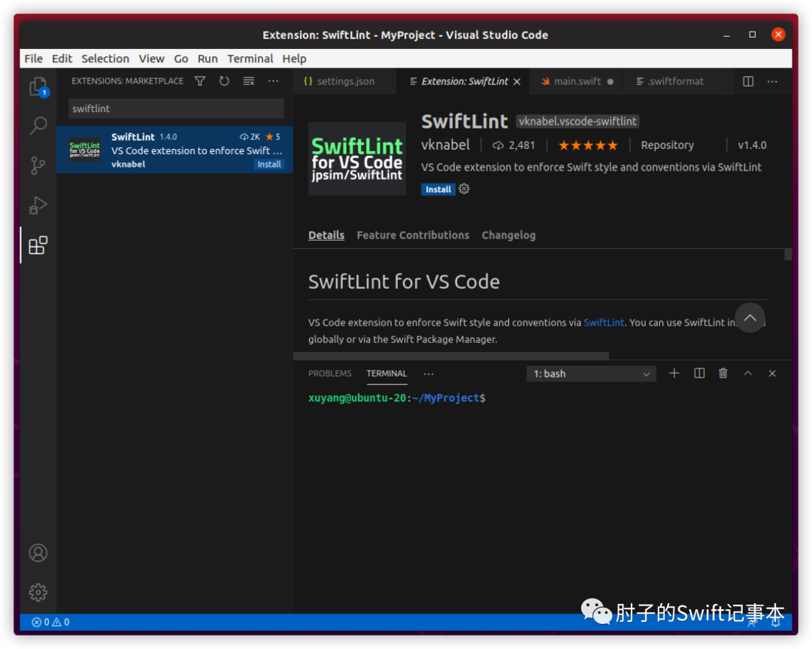812x649 pixels.
Task: Split the editor to the right
Action: tap(748, 81)
